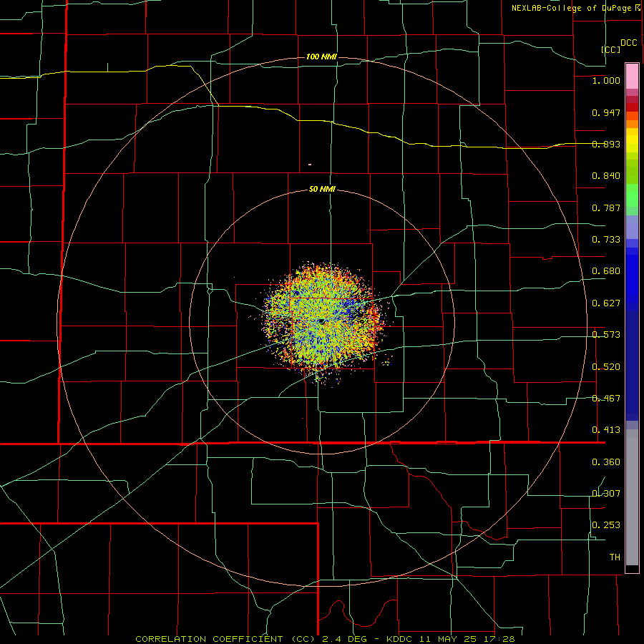
Task: Select the 0.627 scale value
Action: click(606, 303)
